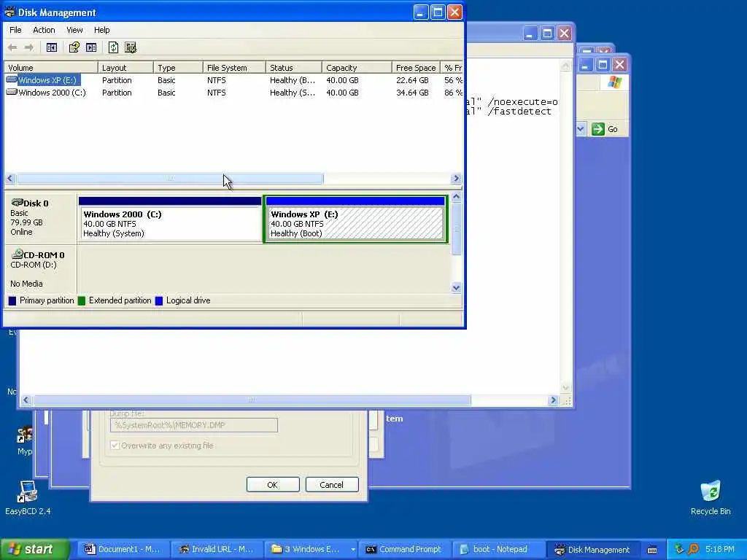Click the disk pane scroll down arrow
The height and width of the screenshot is (560, 747).
click(x=457, y=287)
